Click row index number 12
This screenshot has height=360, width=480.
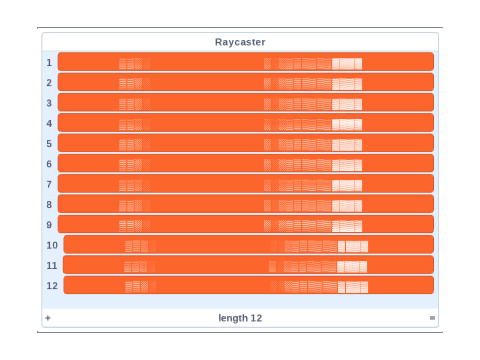coord(52,286)
